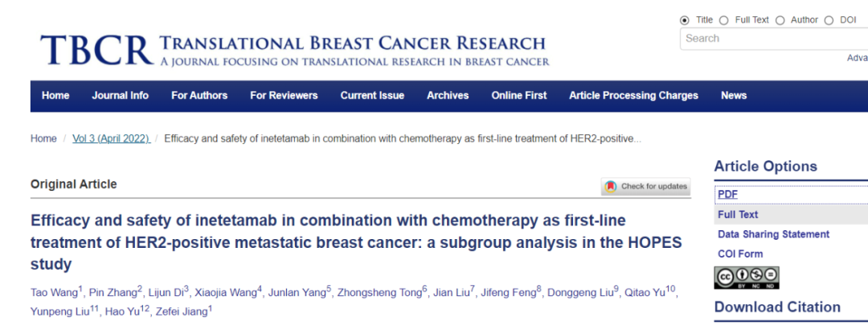
Task: Open the Home navigation menu item
Action: [55, 95]
